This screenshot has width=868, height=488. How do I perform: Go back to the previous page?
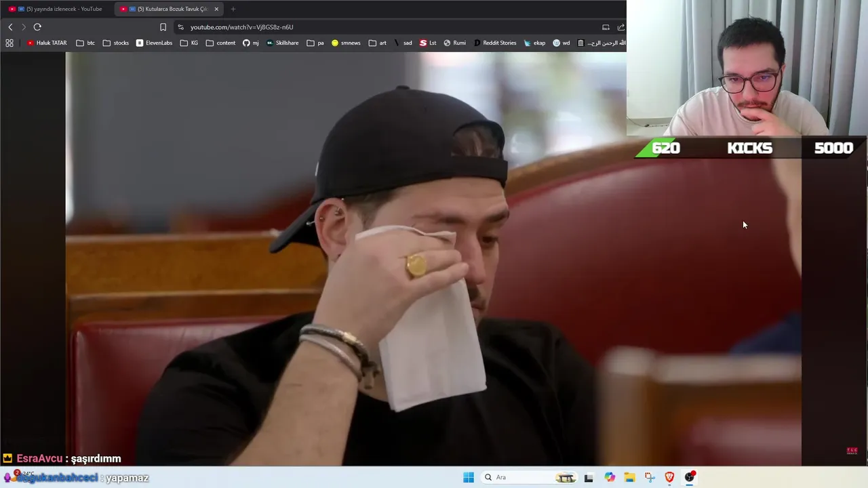(x=10, y=27)
